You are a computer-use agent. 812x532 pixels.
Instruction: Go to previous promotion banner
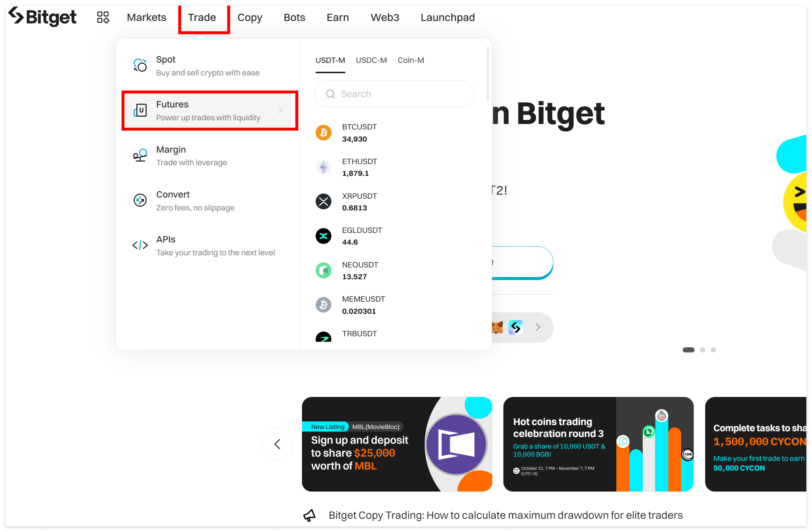click(278, 444)
